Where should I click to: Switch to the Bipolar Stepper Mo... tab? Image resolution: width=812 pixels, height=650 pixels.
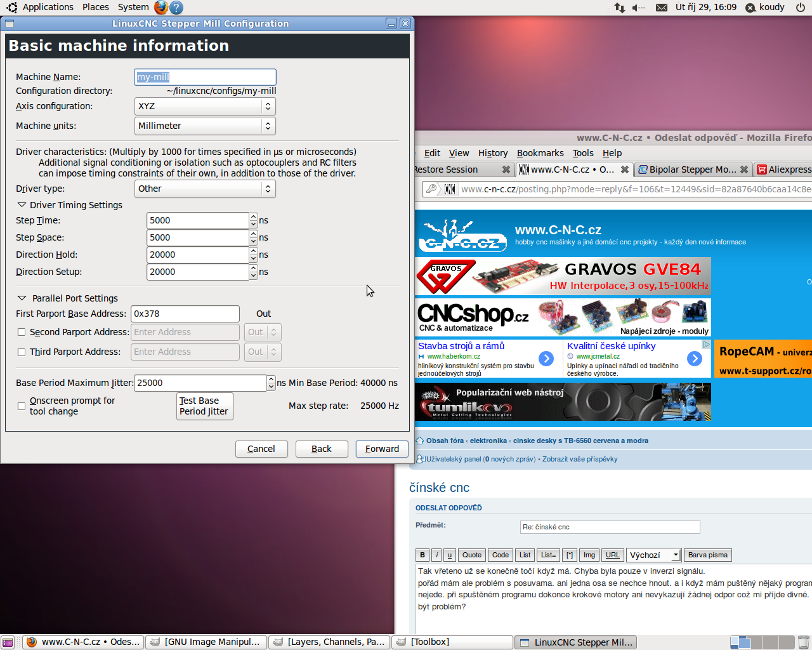[687, 169]
